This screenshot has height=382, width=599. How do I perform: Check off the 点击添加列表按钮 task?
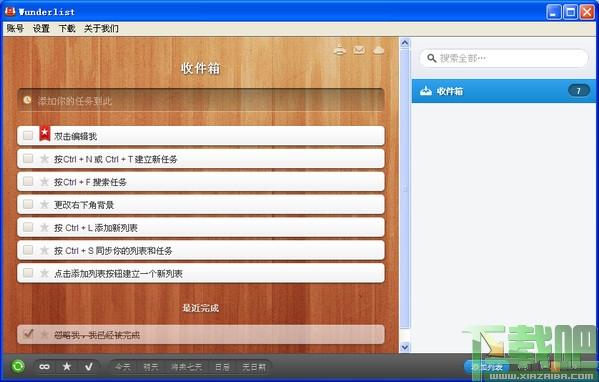coord(28,273)
